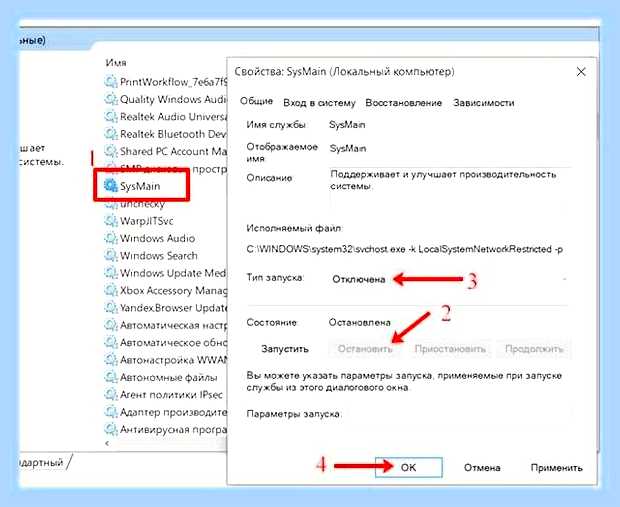Close the SysMain properties dialog
This screenshot has width=620, height=507.
[581, 72]
